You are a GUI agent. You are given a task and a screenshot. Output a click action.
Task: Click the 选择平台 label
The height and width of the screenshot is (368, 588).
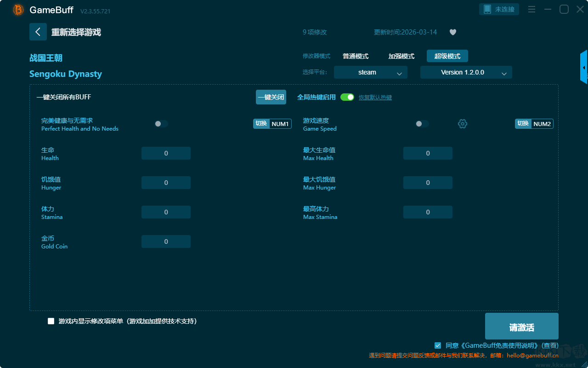(315, 72)
